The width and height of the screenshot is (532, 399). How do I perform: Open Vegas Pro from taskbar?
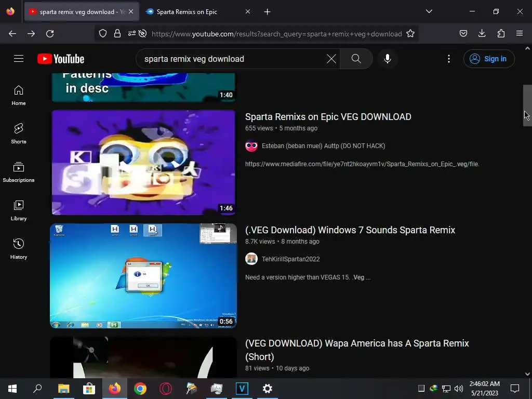pyautogui.click(x=242, y=389)
